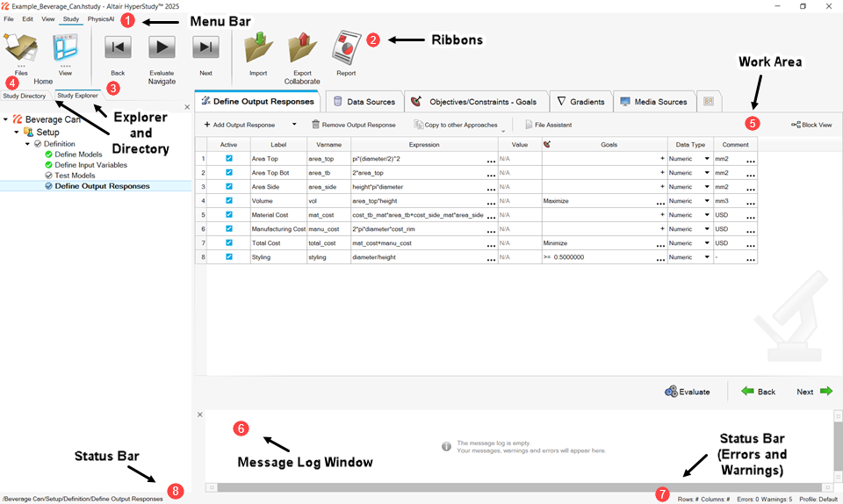Open Data Type dropdown for Area Top
Viewport: 843px width, 504px height.
point(707,159)
